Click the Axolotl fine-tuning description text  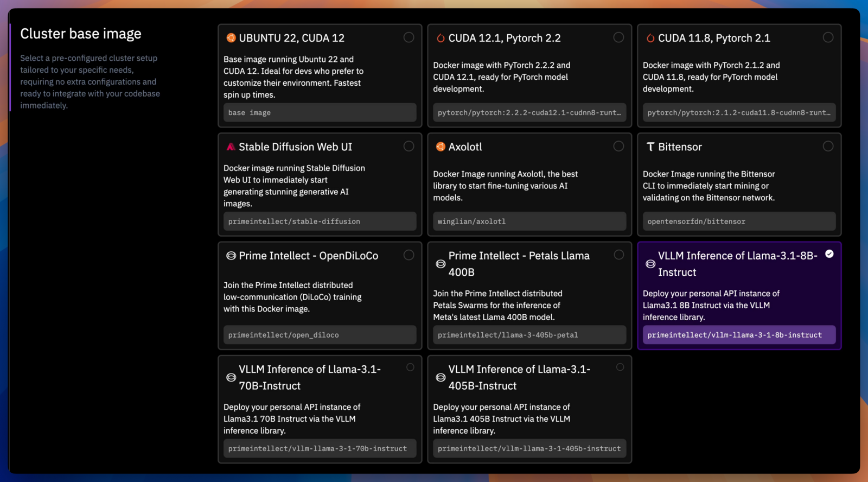coord(505,186)
